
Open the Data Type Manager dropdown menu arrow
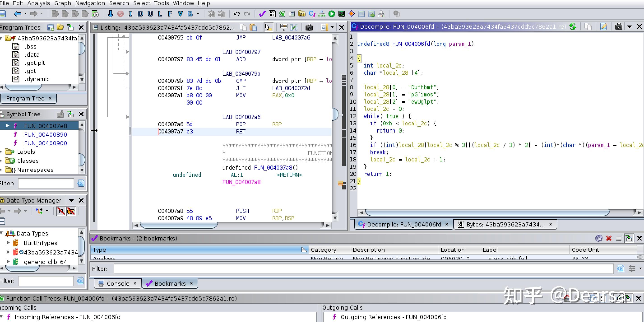(71, 201)
